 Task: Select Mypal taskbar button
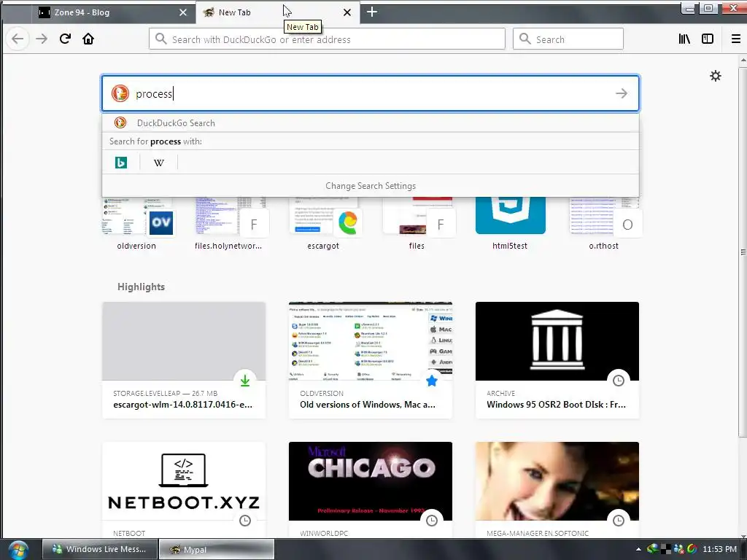[x=216, y=549]
